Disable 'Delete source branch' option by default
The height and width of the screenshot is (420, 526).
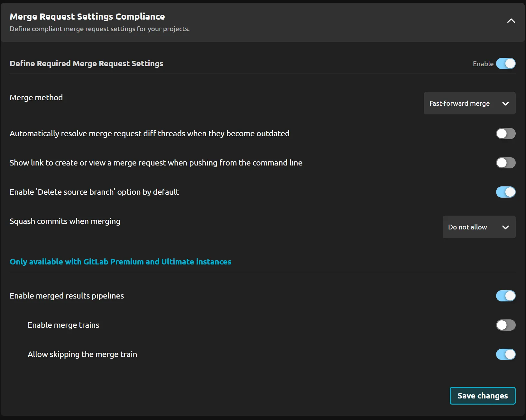point(505,192)
